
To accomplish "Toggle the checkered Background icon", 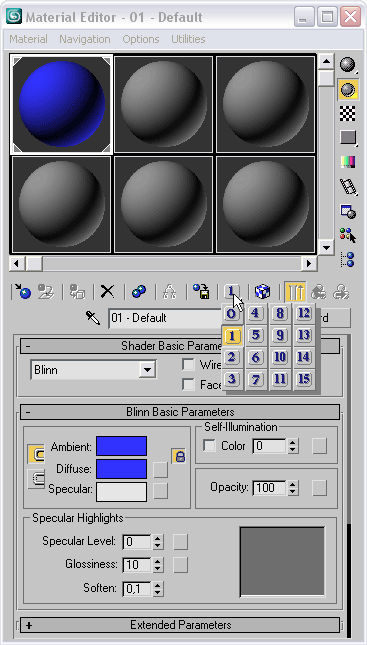I will click(x=348, y=114).
